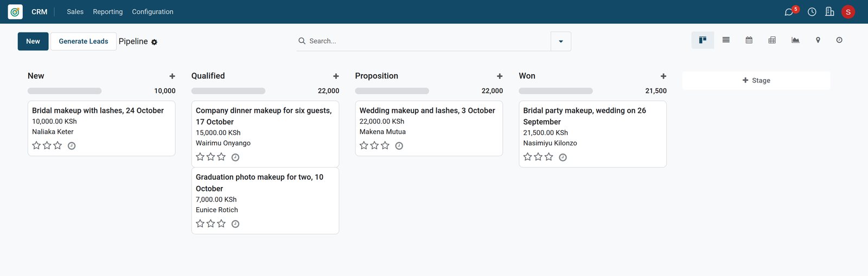
Task: Switch to List view
Action: tap(726, 40)
